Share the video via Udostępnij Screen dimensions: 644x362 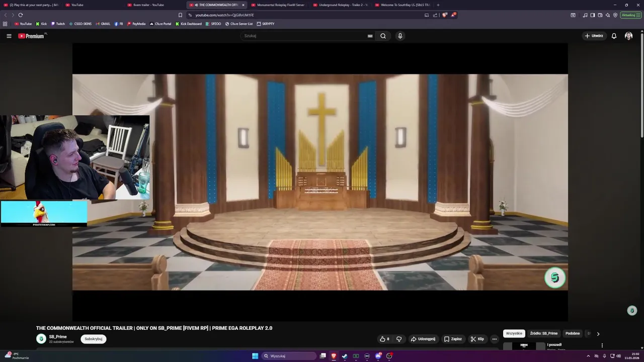pos(423,339)
